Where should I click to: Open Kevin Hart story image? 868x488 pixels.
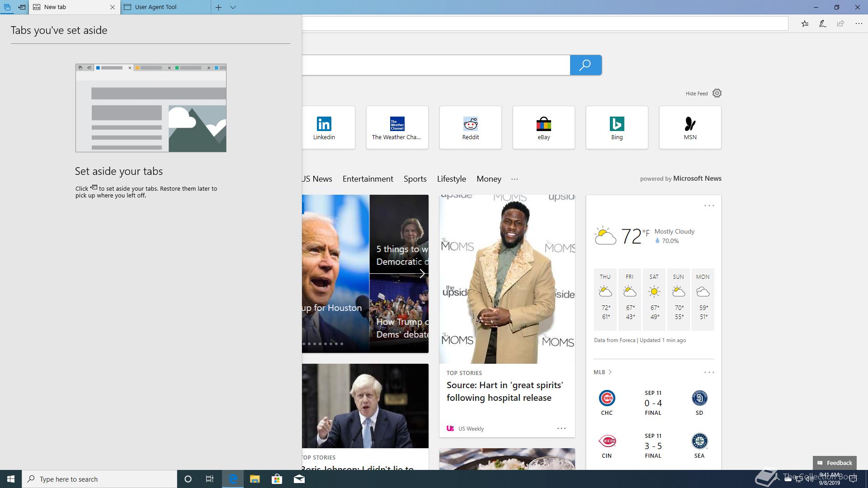(x=507, y=279)
